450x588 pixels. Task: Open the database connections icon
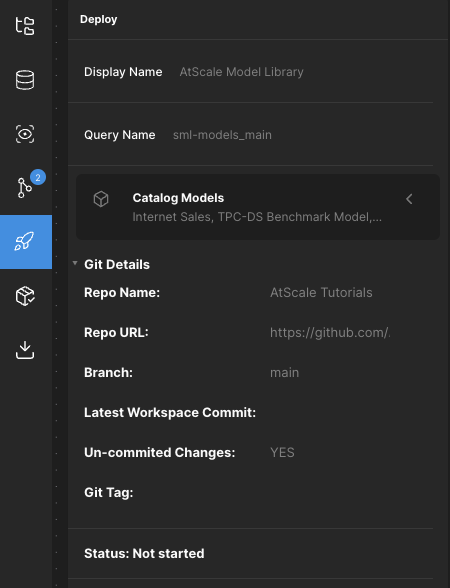click(25, 80)
